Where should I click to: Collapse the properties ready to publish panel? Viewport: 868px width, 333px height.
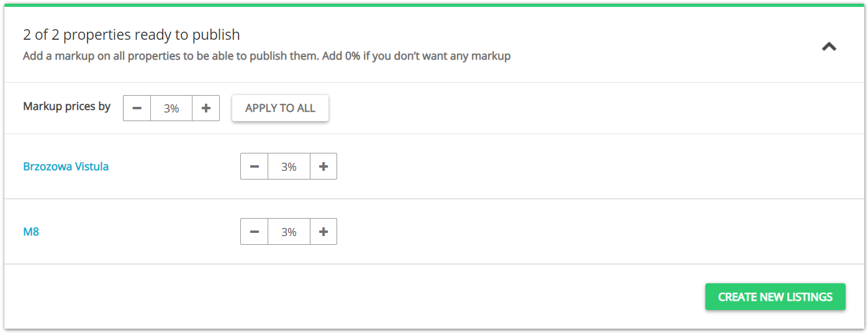pyautogui.click(x=829, y=46)
